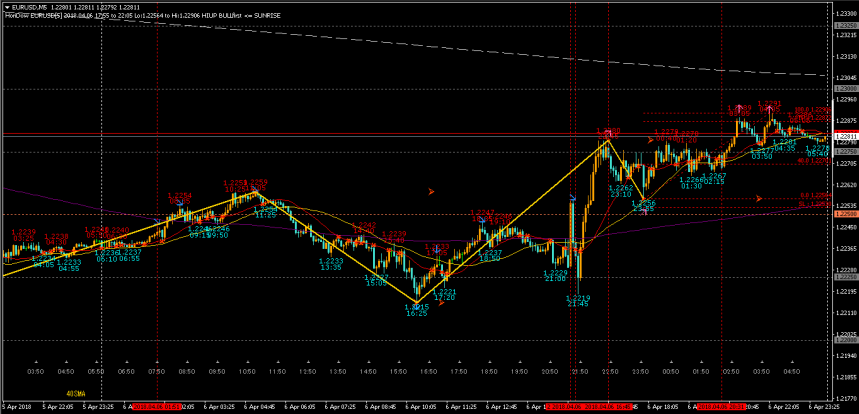Open the EURUSD,M5 chart dropdown arrow
This screenshot has width=859, height=414.
tap(7, 8)
